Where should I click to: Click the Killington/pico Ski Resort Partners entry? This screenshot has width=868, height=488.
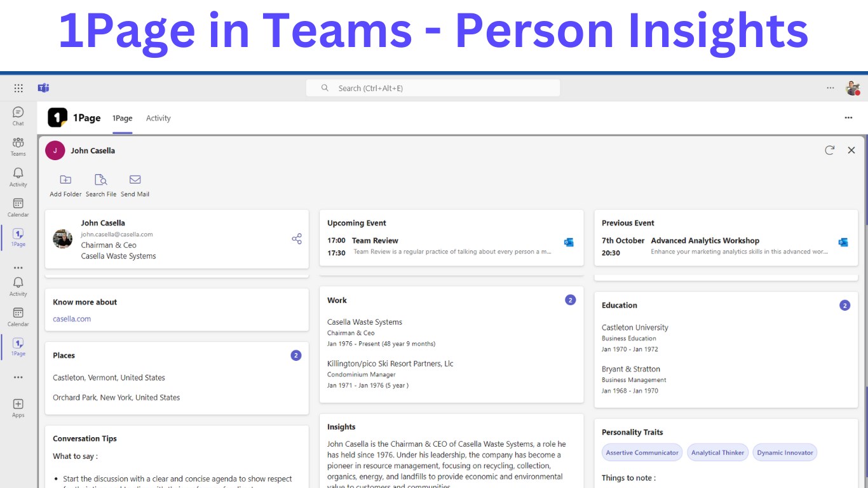click(390, 364)
